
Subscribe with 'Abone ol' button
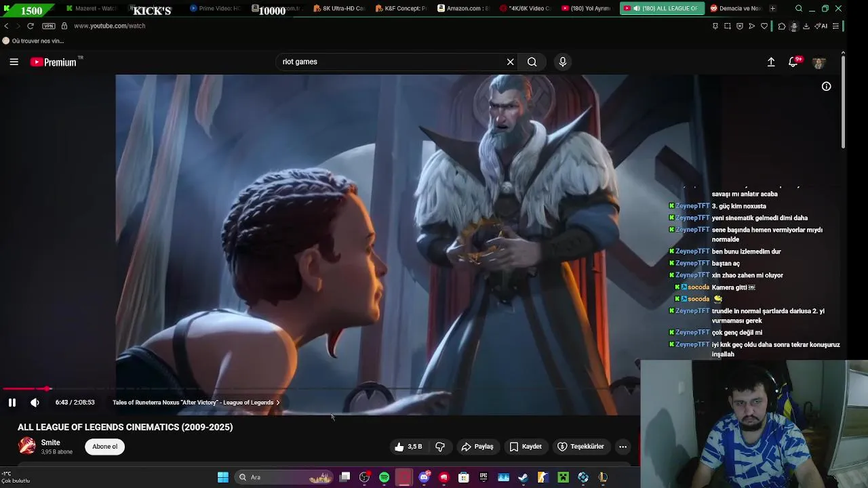105,447
